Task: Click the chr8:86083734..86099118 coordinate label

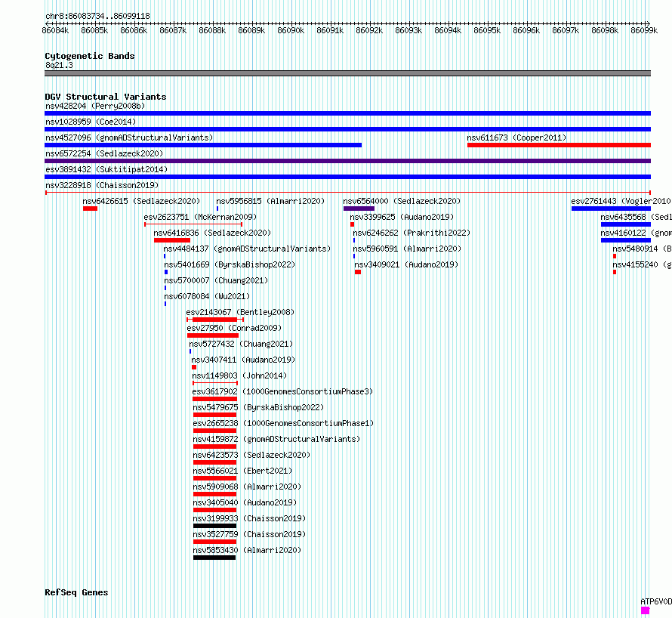Action: (97, 17)
